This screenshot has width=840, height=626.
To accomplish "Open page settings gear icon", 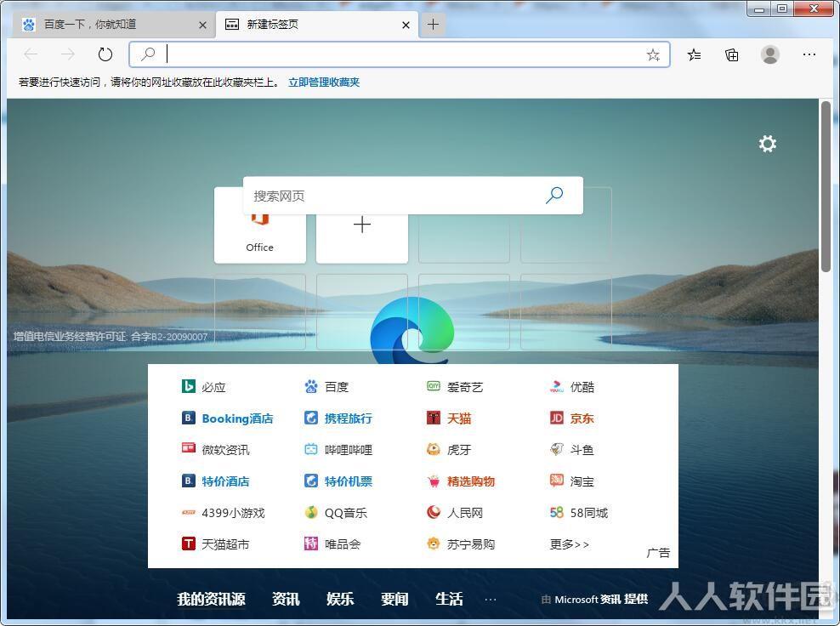I will coord(767,144).
